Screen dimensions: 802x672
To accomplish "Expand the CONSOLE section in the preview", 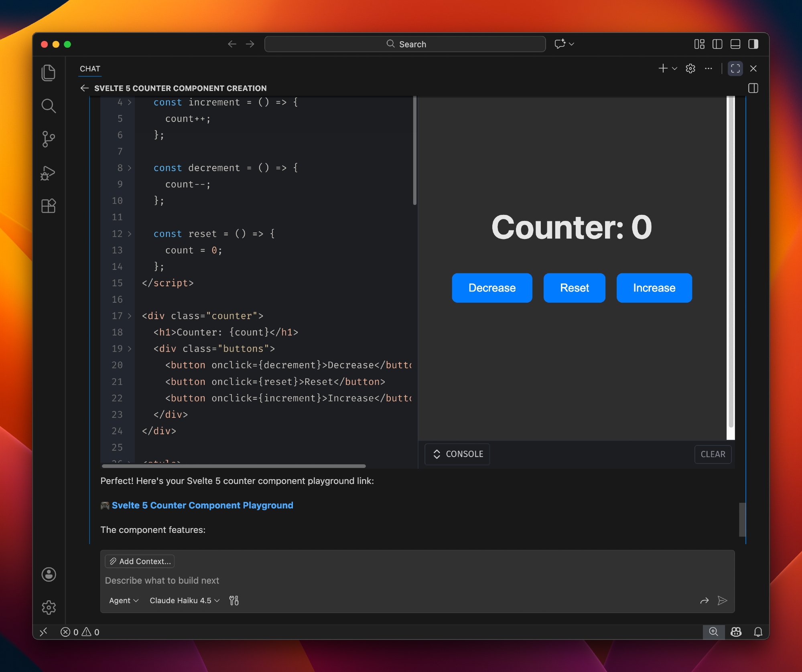I will point(457,454).
